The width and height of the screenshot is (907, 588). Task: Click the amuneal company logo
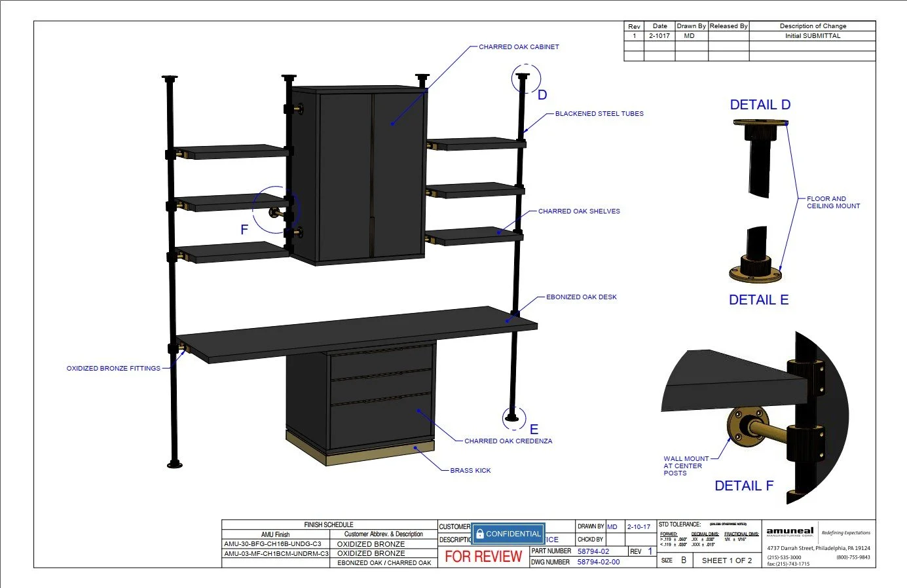790,531
